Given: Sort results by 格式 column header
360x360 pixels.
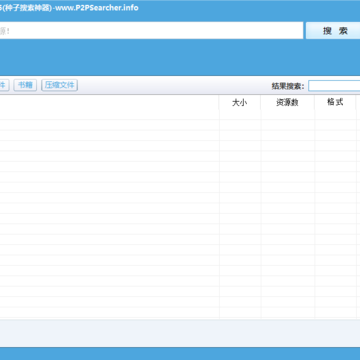Looking at the screenshot, I should [x=335, y=102].
